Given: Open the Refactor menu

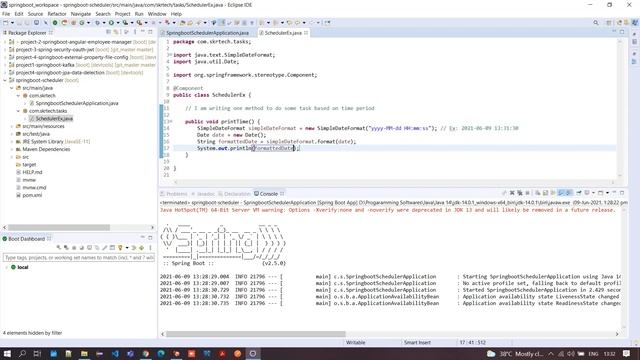Looking at the screenshot, I should [x=57, y=14].
